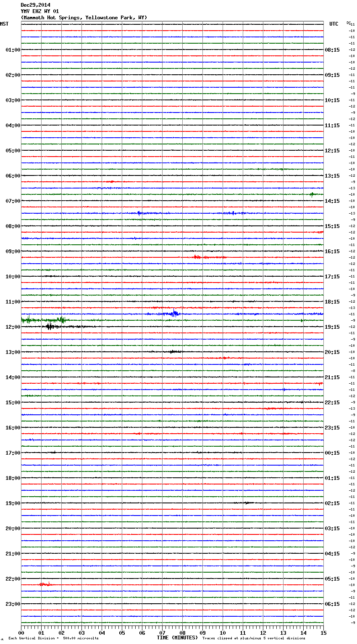Click the 03:15 UTC time label
The image size is (357, 644).
332,529
